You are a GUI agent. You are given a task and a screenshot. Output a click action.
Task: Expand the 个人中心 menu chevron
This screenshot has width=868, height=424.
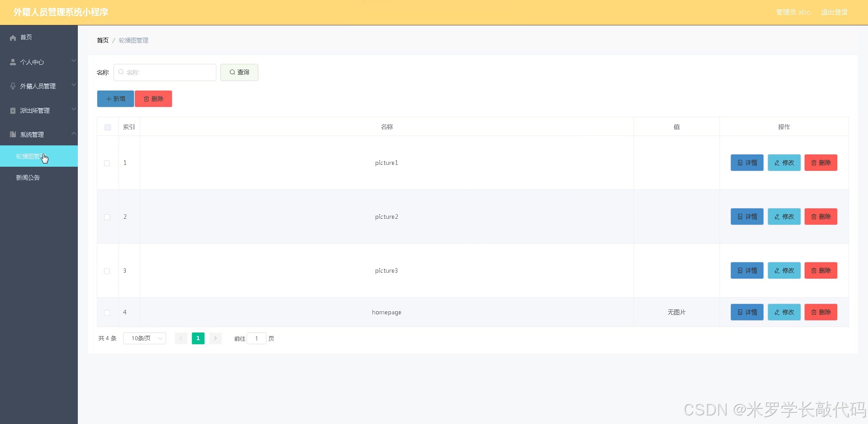pyautogui.click(x=73, y=61)
